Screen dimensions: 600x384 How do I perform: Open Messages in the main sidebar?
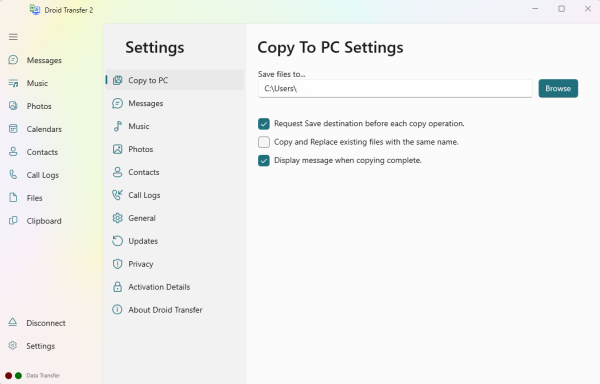[x=44, y=60]
